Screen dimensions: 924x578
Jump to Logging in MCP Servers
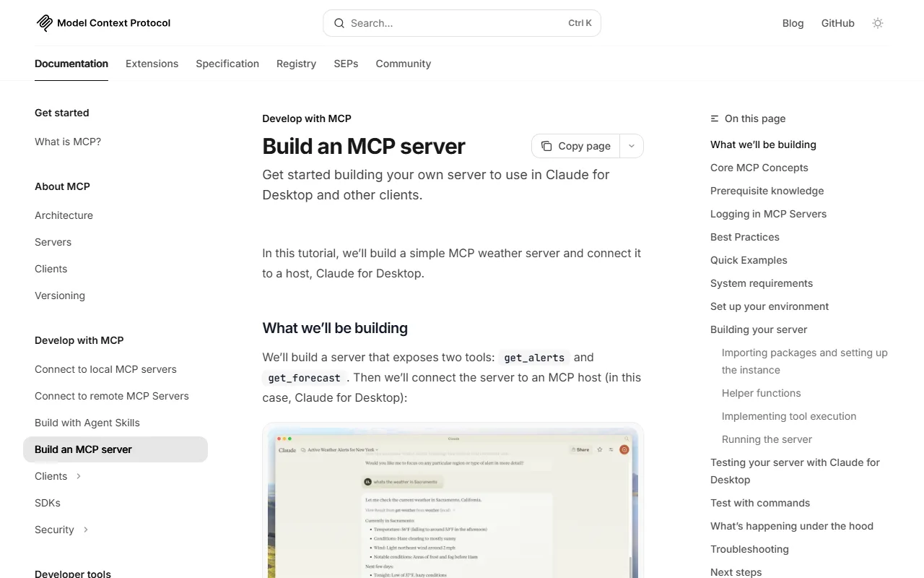click(x=768, y=214)
